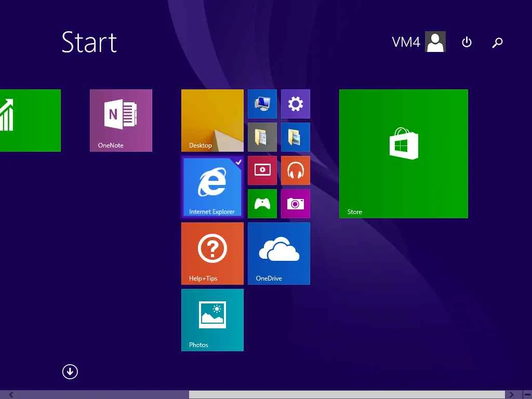Open the This PC small tile
Image resolution: width=532 pixels, height=399 pixels.
pyautogui.click(x=262, y=104)
